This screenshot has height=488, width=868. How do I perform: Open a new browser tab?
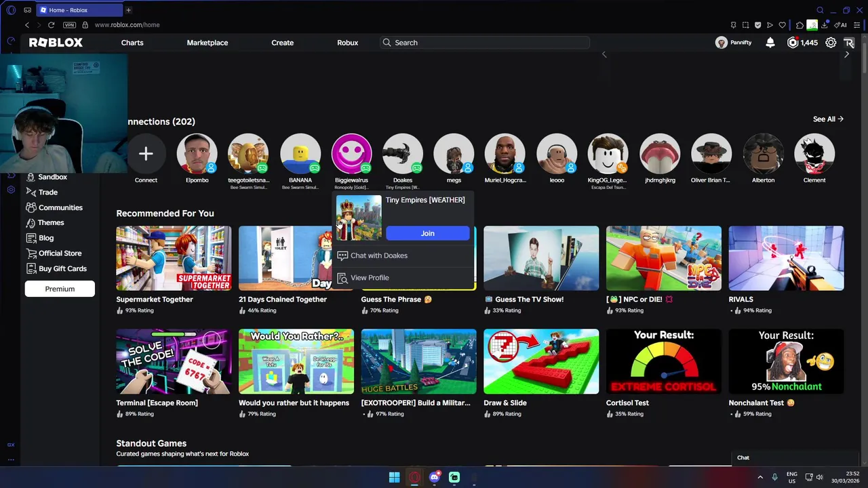[128, 10]
